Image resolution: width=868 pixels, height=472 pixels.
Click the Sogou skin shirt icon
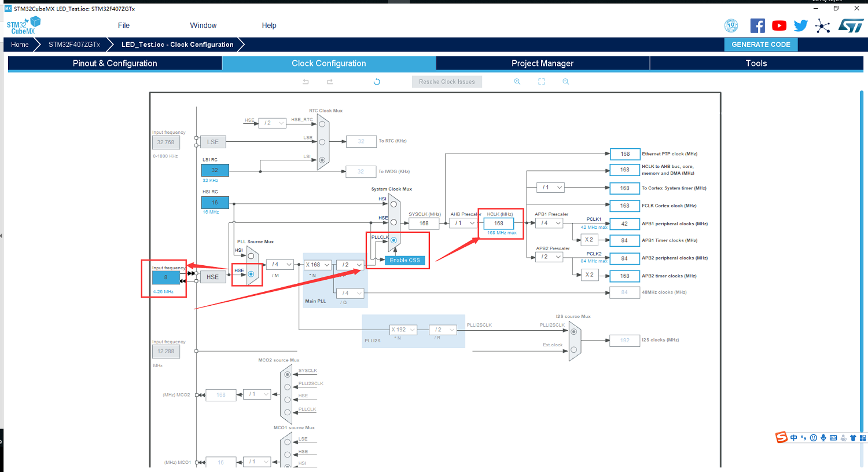pos(853,438)
